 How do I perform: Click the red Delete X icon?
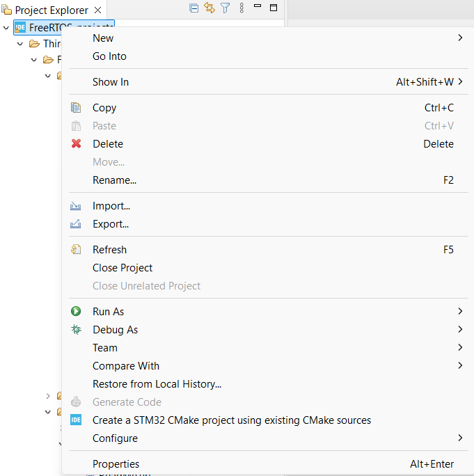pyautogui.click(x=77, y=144)
